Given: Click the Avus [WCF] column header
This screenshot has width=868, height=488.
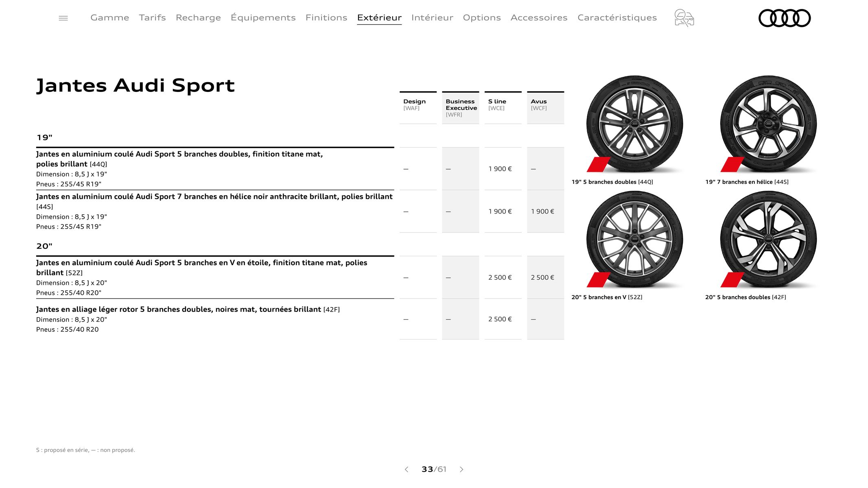Looking at the screenshot, I should 545,108.
